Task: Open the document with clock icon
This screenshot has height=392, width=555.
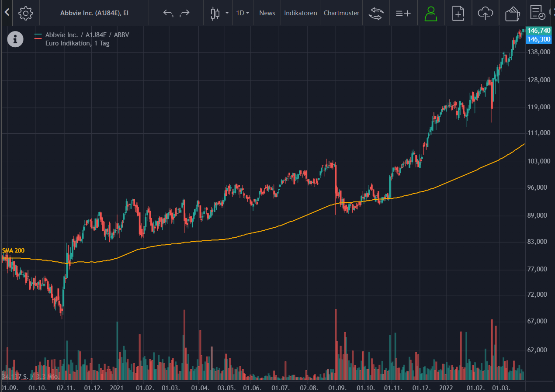Action: tap(538, 12)
